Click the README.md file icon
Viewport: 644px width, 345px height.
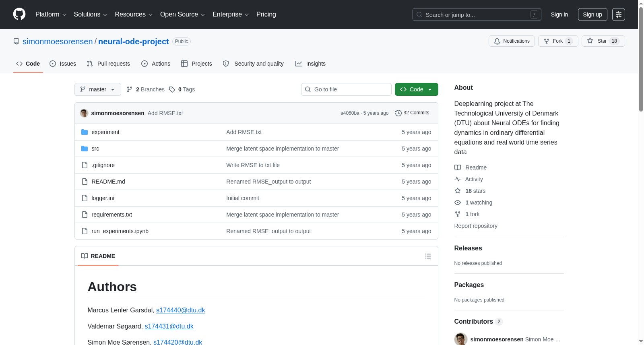(x=85, y=182)
